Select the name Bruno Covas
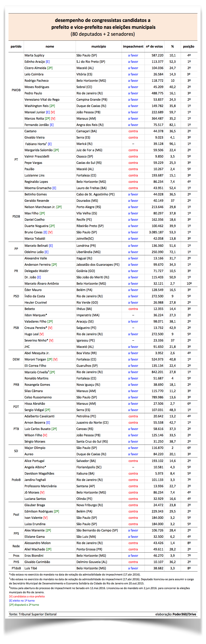 (x=34, y=232)
